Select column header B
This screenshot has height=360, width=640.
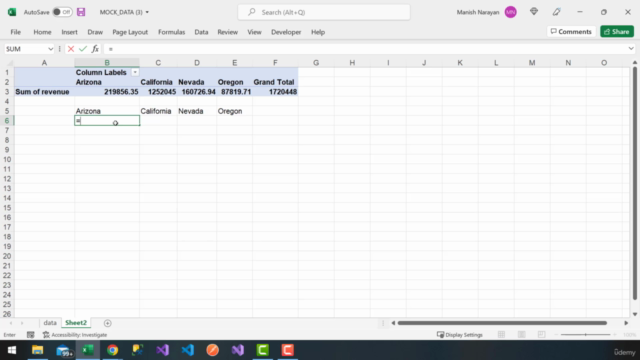coord(107,63)
